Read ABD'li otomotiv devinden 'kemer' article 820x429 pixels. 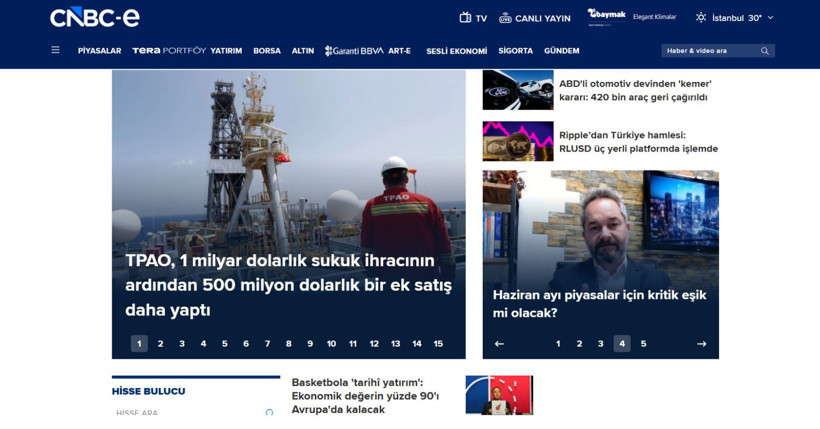point(635,90)
